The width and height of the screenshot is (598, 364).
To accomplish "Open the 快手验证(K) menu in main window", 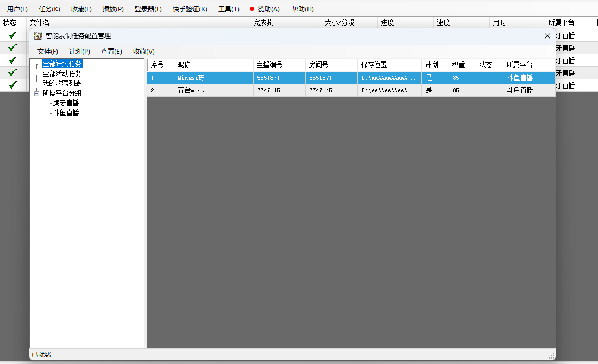I will coord(190,9).
